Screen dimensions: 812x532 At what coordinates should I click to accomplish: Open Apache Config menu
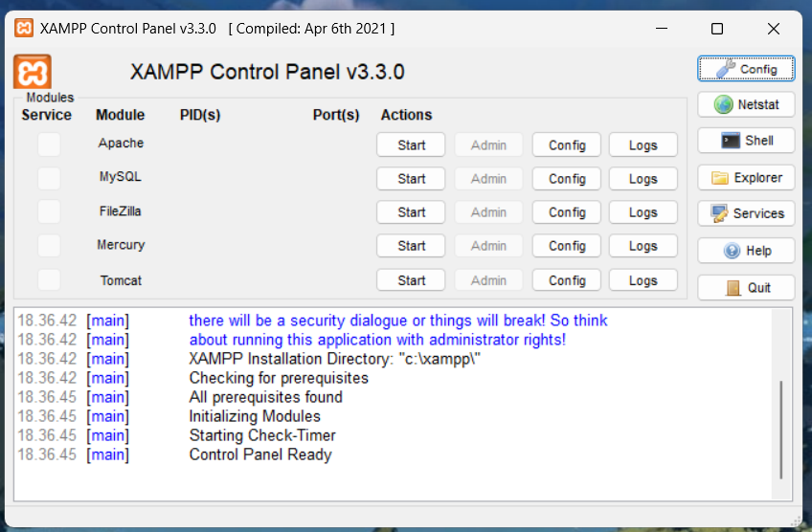[567, 144]
